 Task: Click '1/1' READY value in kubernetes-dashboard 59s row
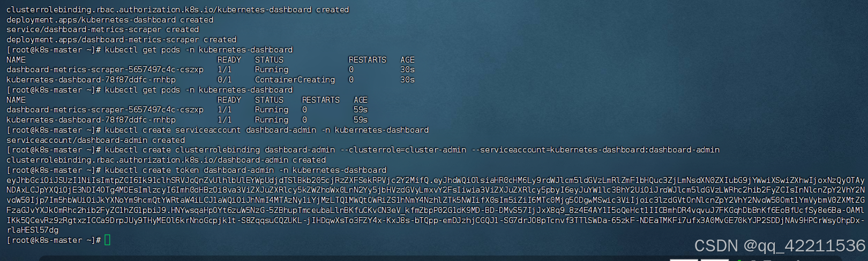pos(225,120)
